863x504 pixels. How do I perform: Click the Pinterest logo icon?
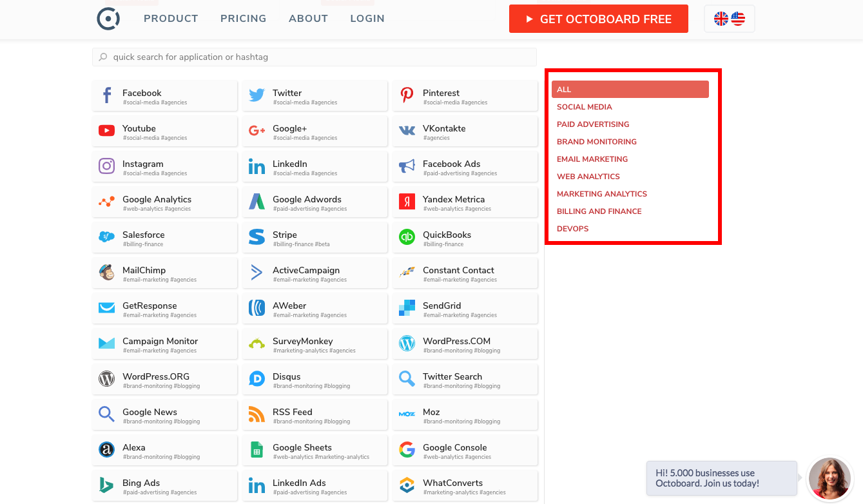(x=407, y=96)
